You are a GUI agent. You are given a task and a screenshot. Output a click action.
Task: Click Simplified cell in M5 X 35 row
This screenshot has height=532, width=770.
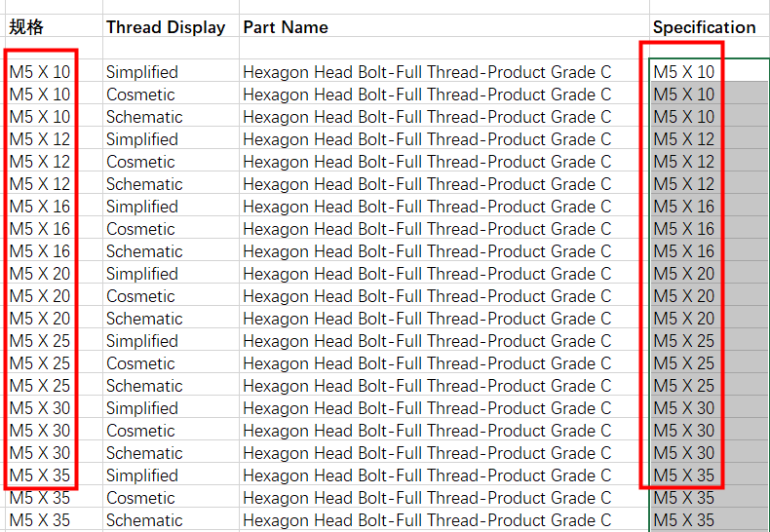171,475
